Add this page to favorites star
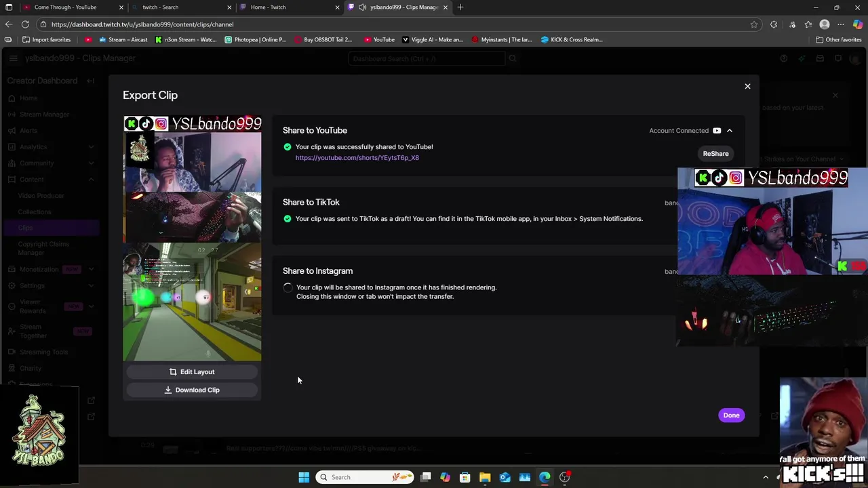 pos(753,24)
